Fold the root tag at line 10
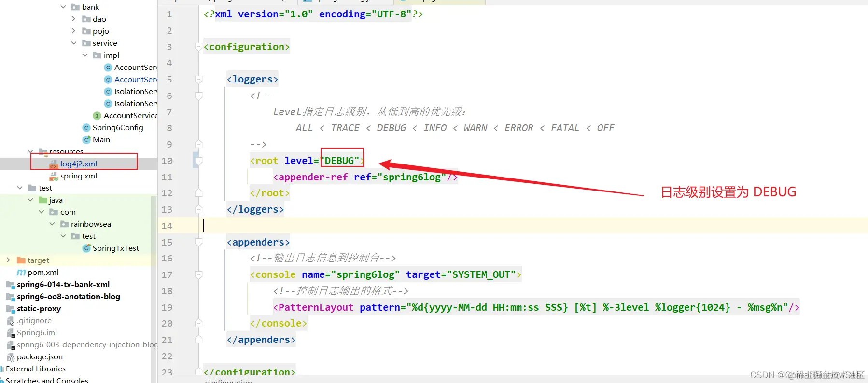 [x=198, y=161]
